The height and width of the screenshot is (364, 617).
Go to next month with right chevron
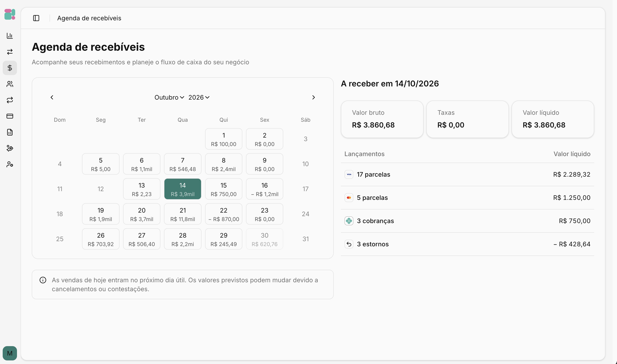(x=314, y=97)
